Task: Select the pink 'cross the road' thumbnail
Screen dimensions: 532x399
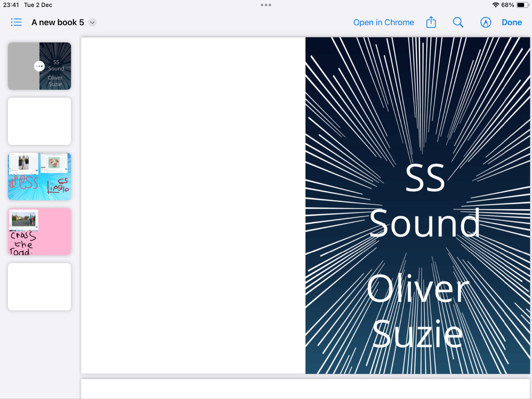Action: 40,232
